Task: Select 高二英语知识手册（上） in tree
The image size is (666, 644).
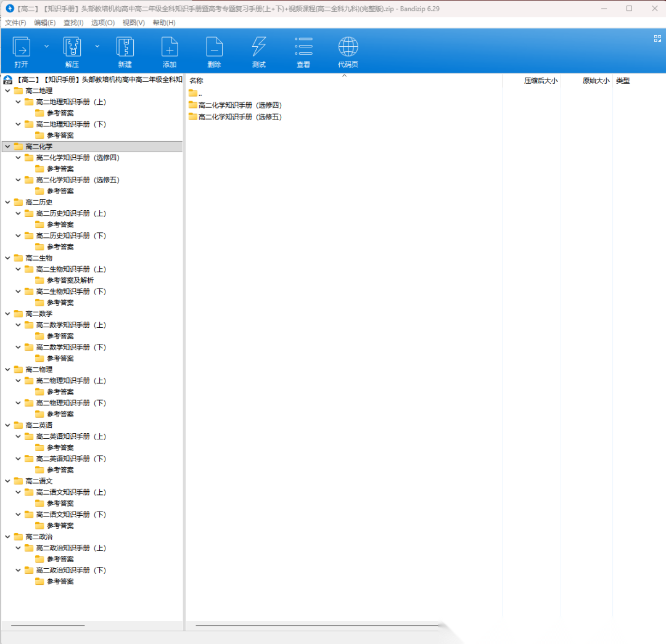Action: pos(71,436)
